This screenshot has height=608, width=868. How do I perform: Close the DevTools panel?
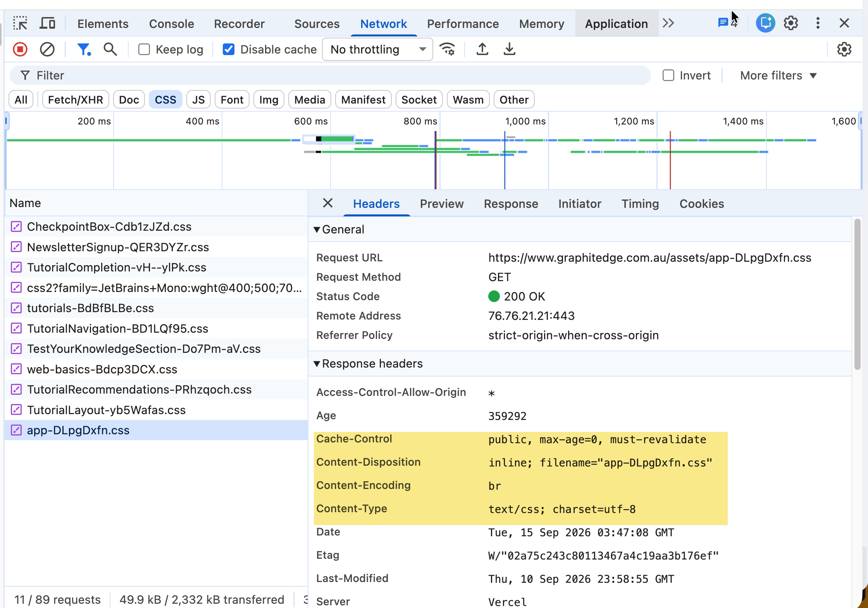pos(844,23)
